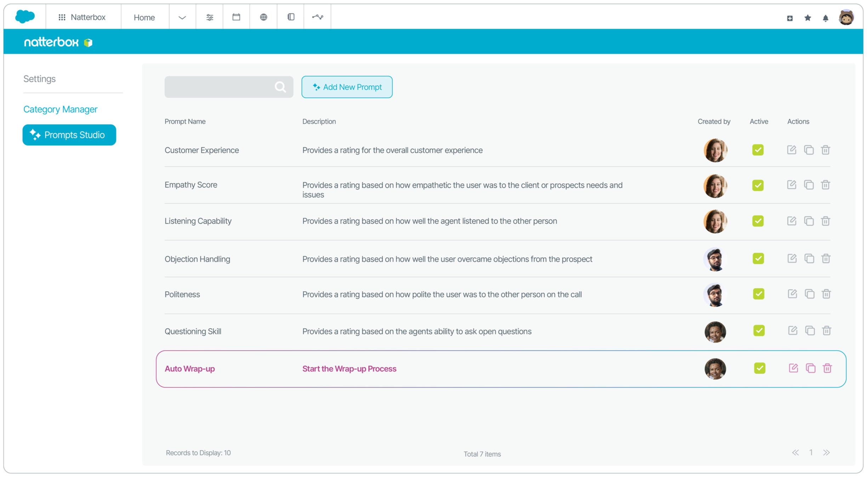Click the trash icon for Questioning Skill
The height and width of the screenshot is (477, 868).
(x=827, y=331)
